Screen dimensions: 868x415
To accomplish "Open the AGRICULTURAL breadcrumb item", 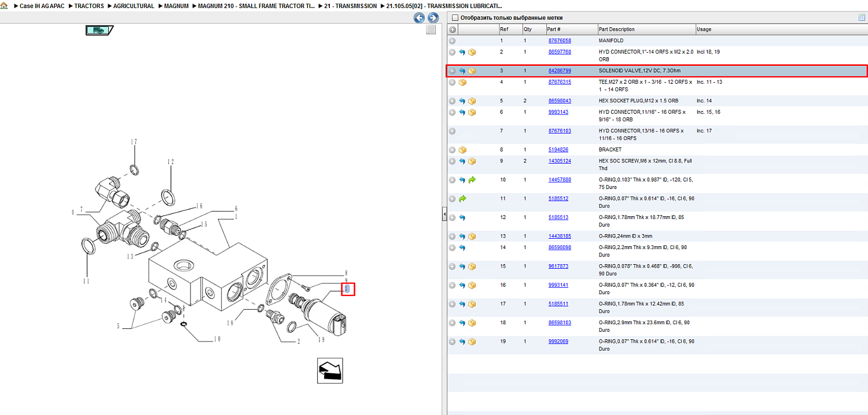I will [134, 6].
